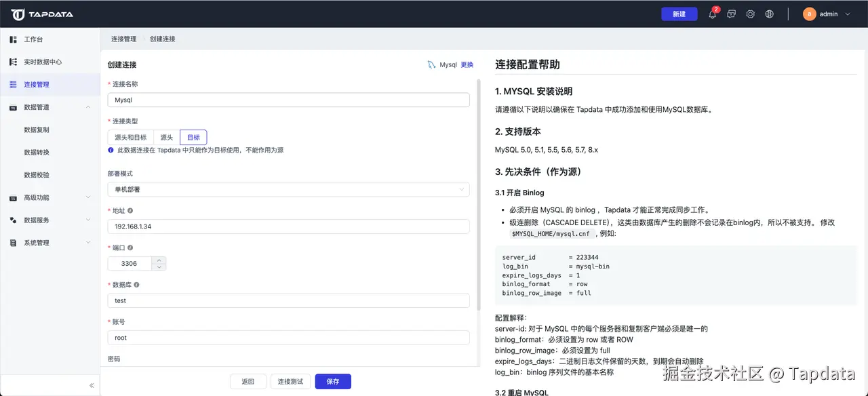Image resolution: width=868 pixels, height=396 pixels.
Task: Open the 部署模式 dropdown
Action: [288, 189]
